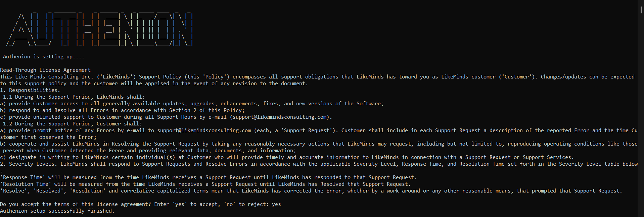The height and width of the screenshot is (217, 644).
Task: Click the '1.2 During the Support Period, Customer' line
Action: click(x=73, y=124)
